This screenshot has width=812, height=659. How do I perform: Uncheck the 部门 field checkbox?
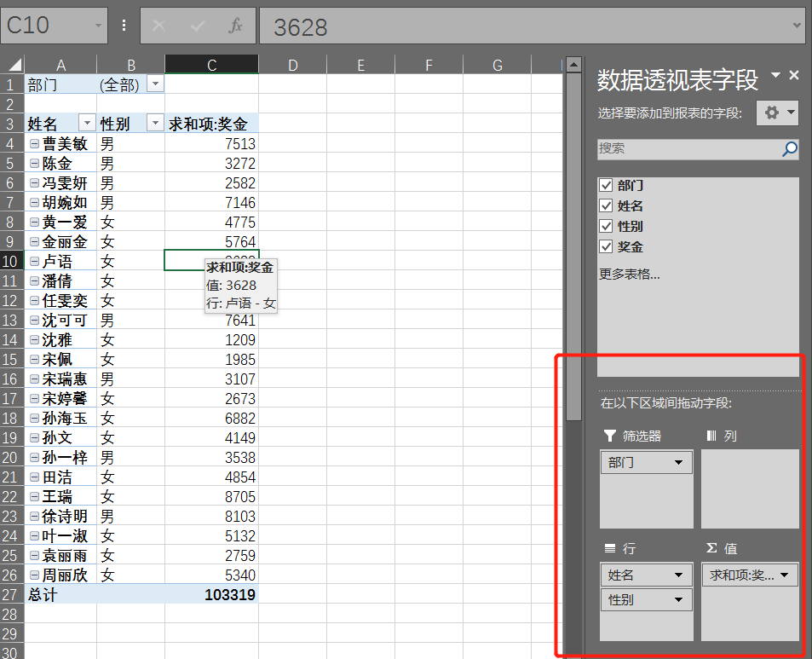coord(606,185)
